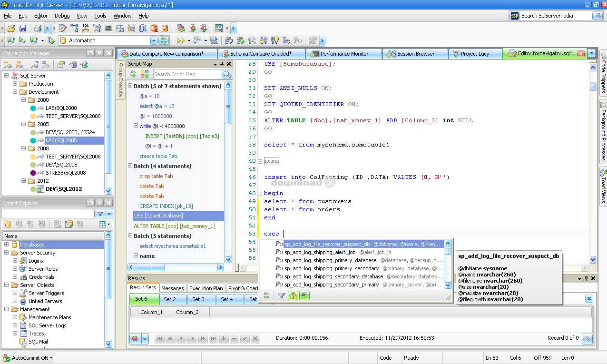The image size is (607, 364).
Task: Pin the Script Map panel
Action: click(x=222, y=64)
